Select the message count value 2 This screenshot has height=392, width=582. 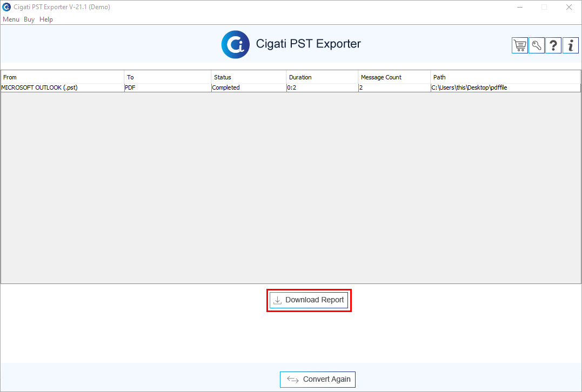click(394, 87)
